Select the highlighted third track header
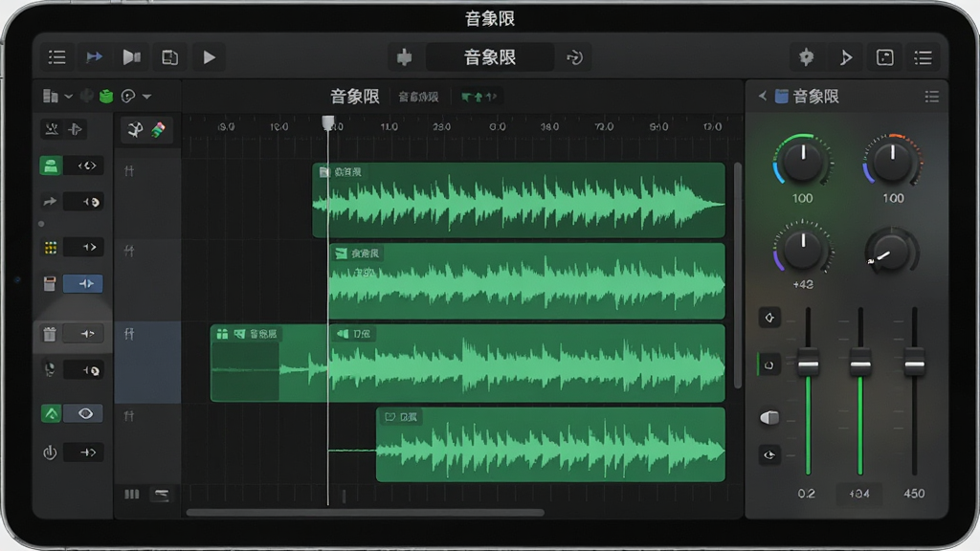The width and height of the screenshot is (980, 551). pyautogui.click(x=147, y=363)
